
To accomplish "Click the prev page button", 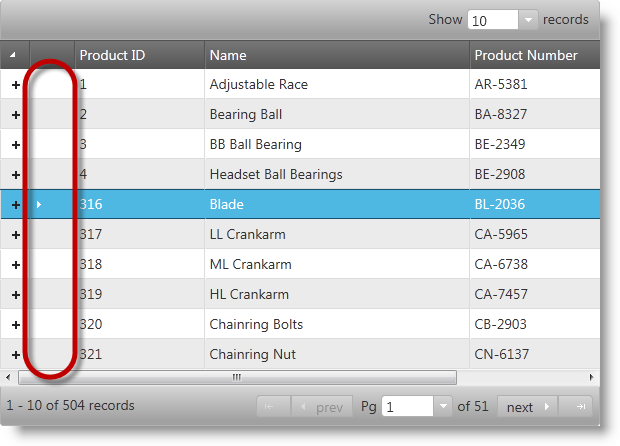I will coord(321,407).
